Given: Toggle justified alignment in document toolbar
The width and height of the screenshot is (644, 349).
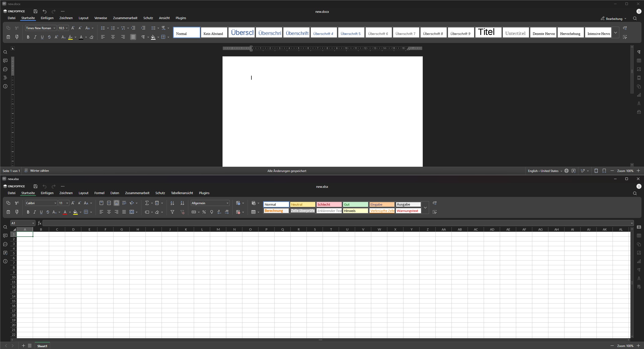Looking at the screenshot, I should tap(133, 37).
